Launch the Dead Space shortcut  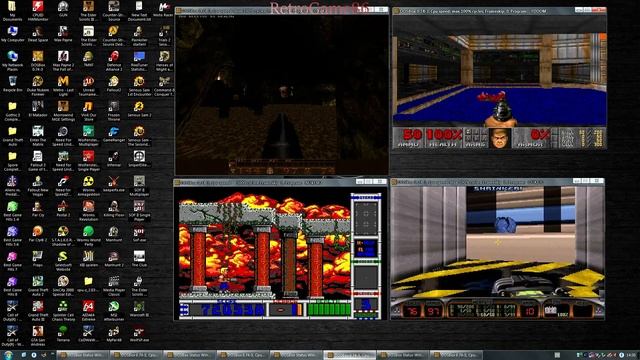[x=38, y=34]
